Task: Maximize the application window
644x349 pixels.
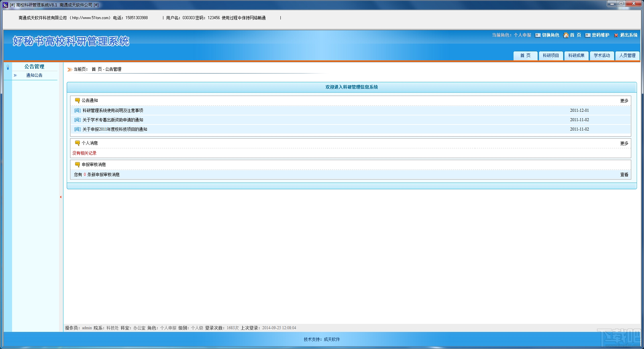Action: pos(621,4)
